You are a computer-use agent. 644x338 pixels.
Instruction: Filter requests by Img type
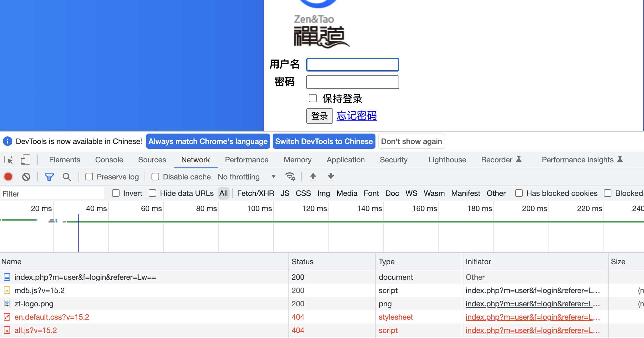click(324, 193)
